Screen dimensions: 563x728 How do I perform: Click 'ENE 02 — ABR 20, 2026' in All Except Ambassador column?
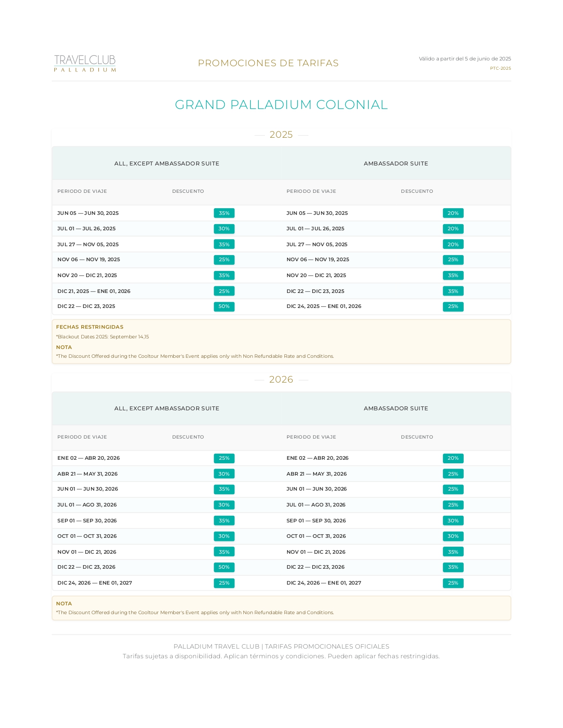coord(89,458)
